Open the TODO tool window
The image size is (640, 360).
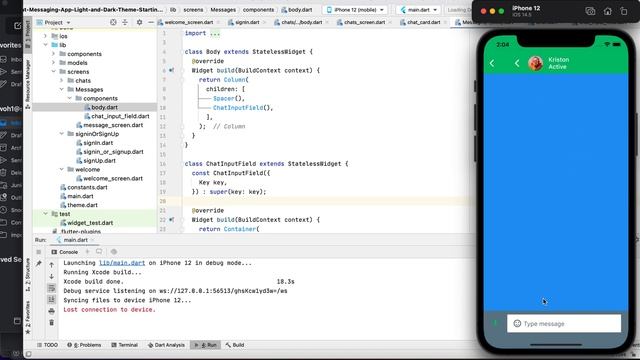point(47,345)
